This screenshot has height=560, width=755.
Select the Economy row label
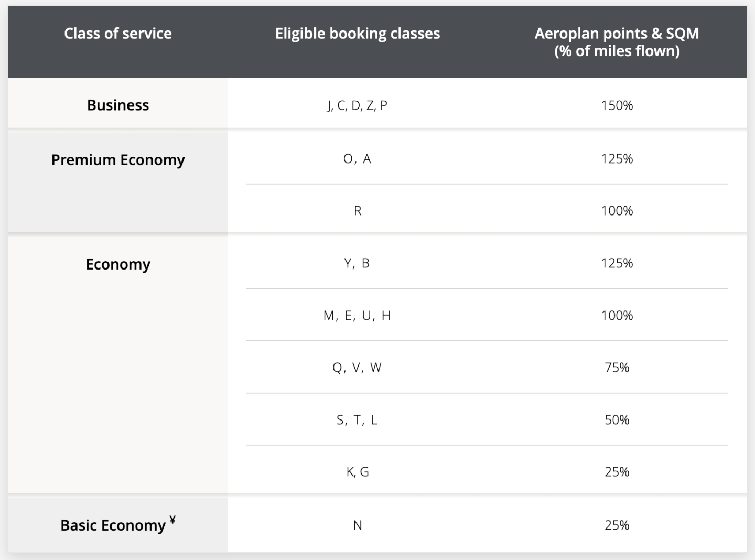[118, 264]
